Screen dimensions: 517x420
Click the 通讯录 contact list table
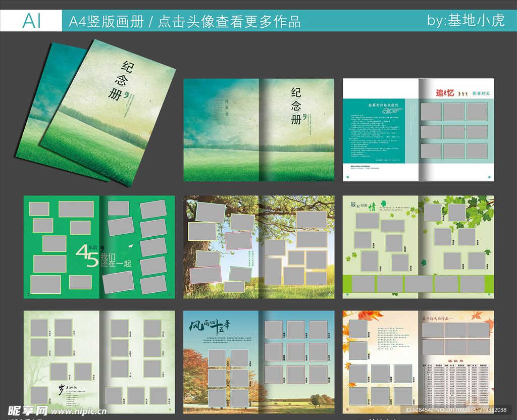455,386
